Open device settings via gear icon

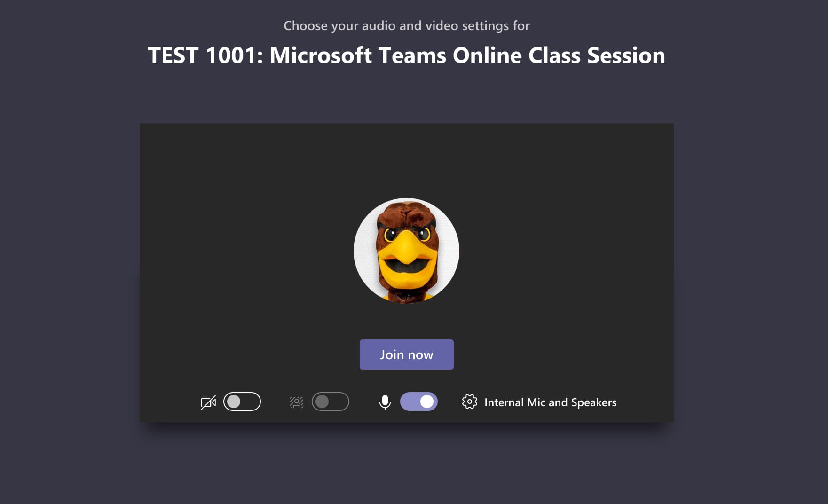470,402
